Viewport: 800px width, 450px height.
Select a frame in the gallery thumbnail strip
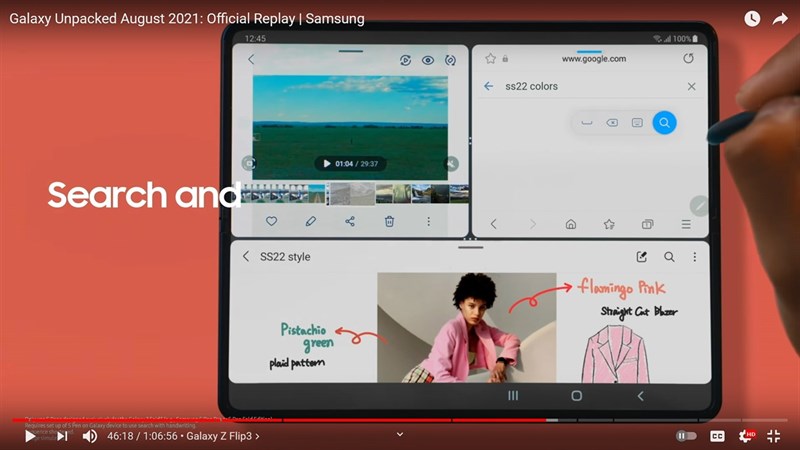pos(355,194)
